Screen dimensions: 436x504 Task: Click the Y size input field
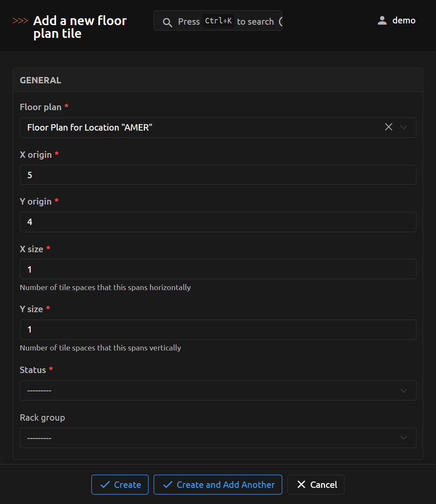218,330
